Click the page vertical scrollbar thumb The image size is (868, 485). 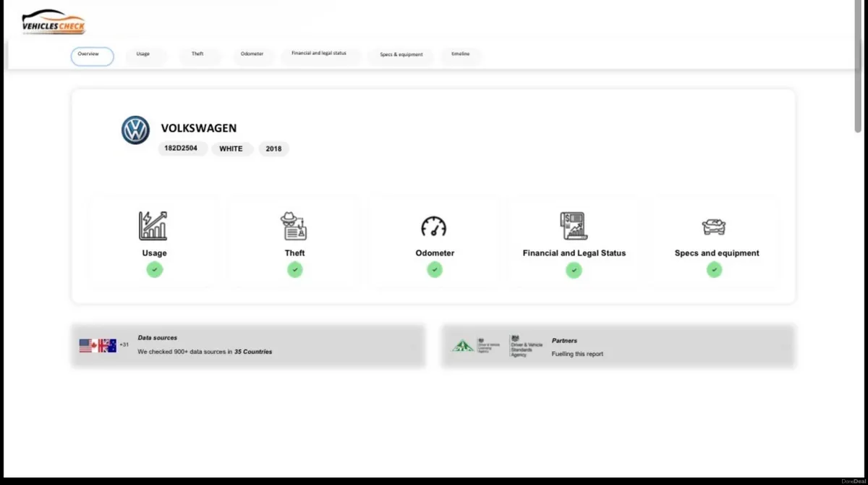pyautogui.click(x=858, y=68)
